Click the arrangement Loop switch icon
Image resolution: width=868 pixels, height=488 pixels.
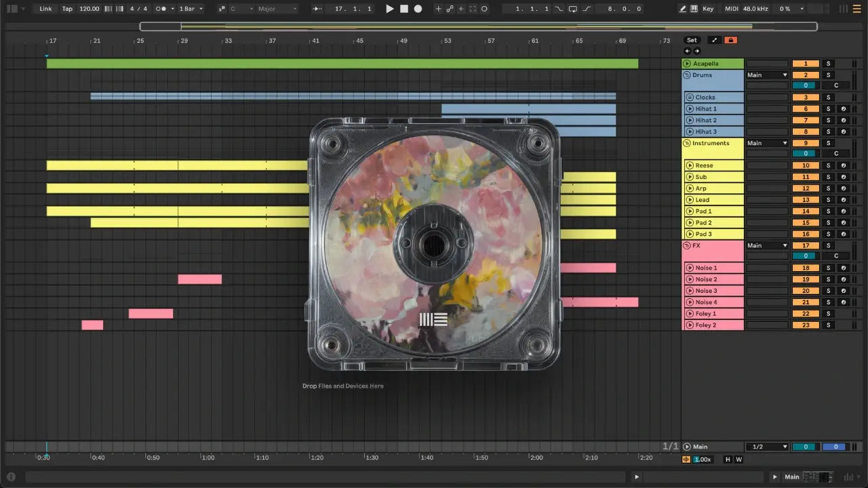[x=573, y=9]
